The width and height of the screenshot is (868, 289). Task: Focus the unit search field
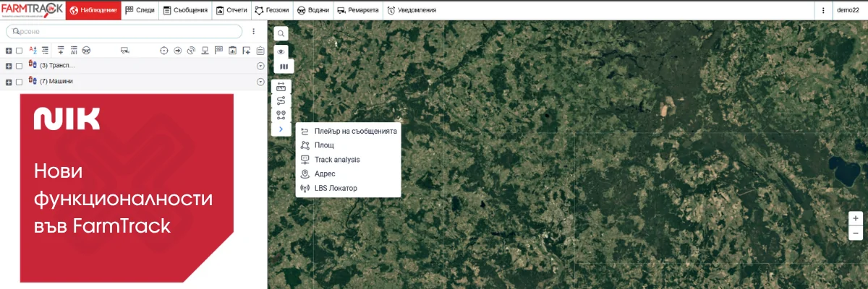[124, 31]
